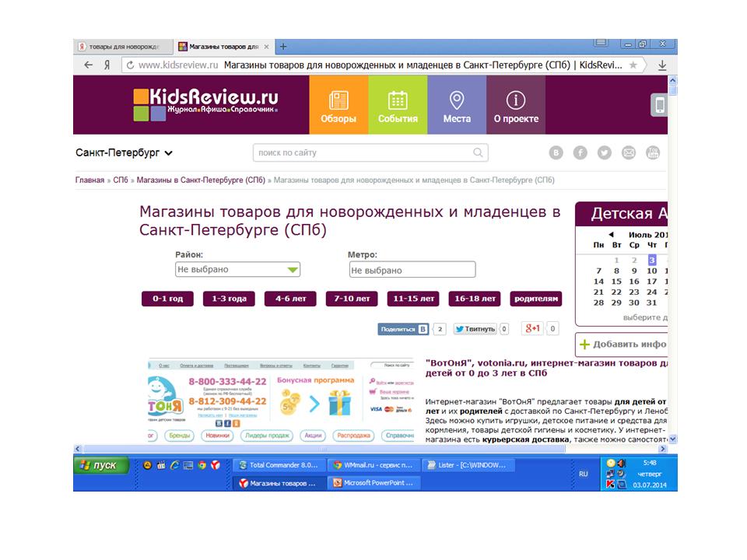Viewport: 747px width, 560px height.
Task: Expand Санкт-Петербург city selector
Action: 124,153
